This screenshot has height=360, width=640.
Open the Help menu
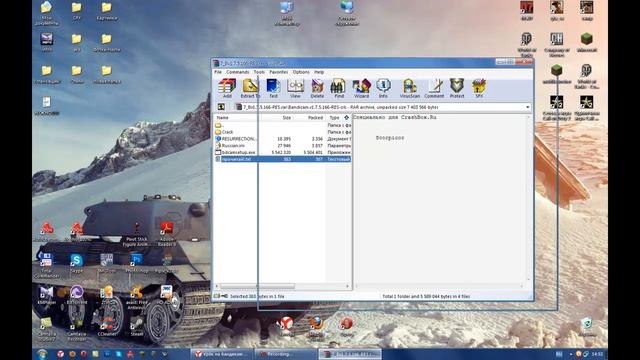click(x=319, y=72)
